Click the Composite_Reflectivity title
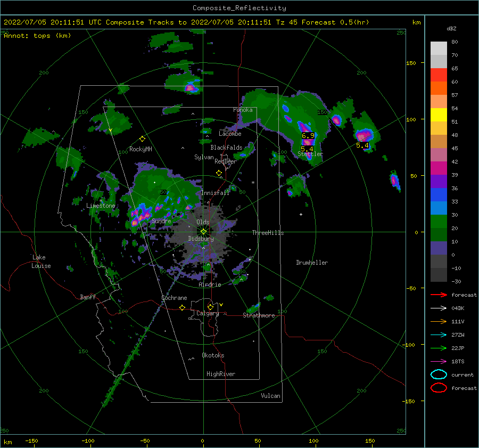Screen dimensions: 479x448 pos(239,8)
